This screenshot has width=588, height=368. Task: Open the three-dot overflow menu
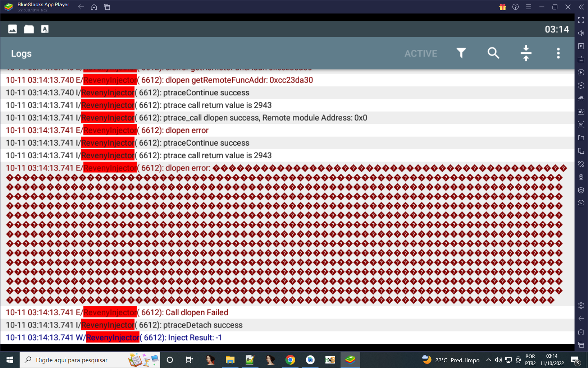click(x=558, y=53)
